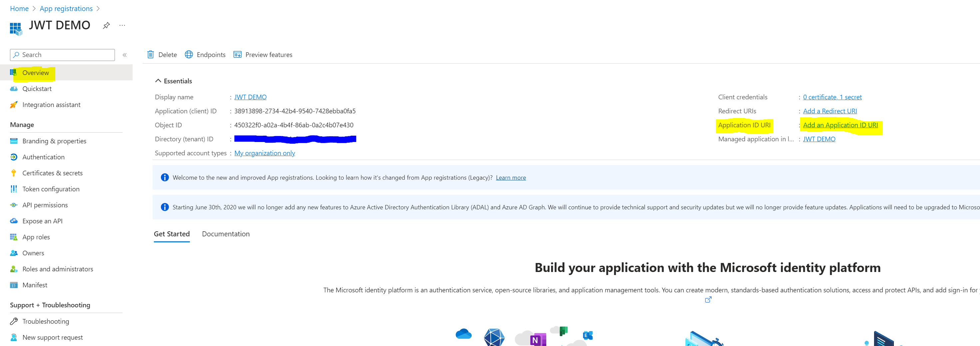Screen dimensions: 980x346
Task: Open the Endpoints panel from the toolbar
Action: point(205,54)
